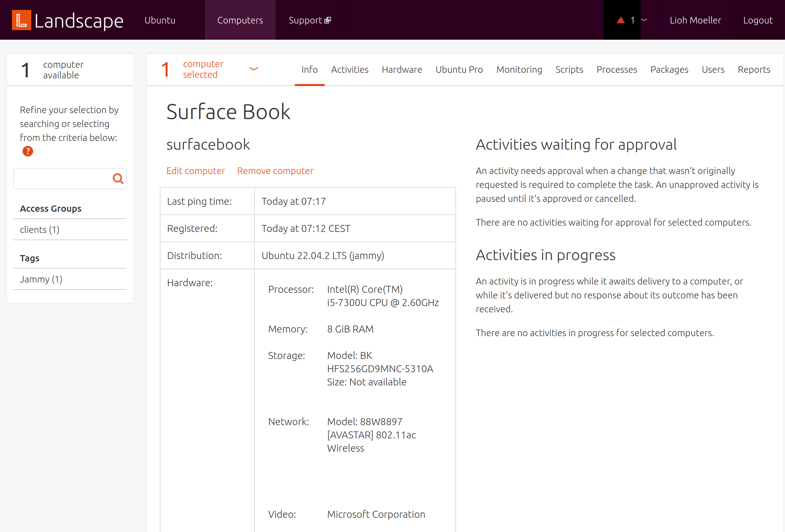The image size is (785, 532).
Task: Click 'Today at 07:12 CEST' registered value
Action: [306, 228]
